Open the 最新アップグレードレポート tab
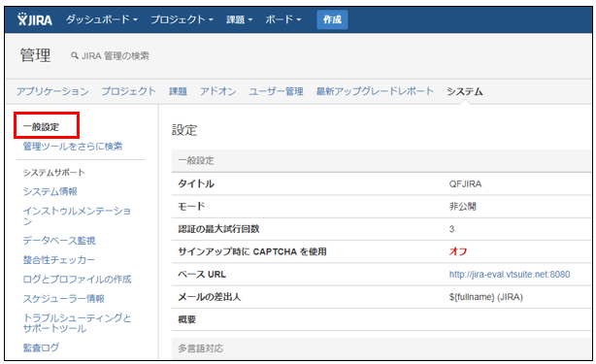 [375, 91]
